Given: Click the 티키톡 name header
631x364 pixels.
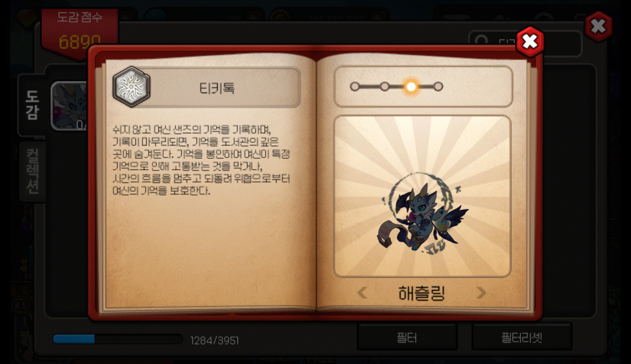Looking at the screenshot, I should click(217, 88).
